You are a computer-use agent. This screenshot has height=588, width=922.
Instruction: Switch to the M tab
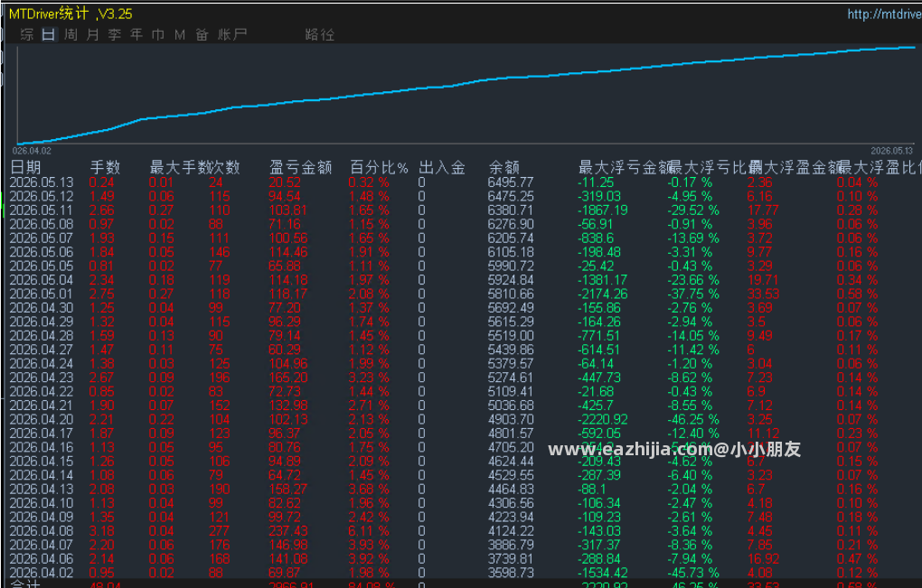click(180, 34)
